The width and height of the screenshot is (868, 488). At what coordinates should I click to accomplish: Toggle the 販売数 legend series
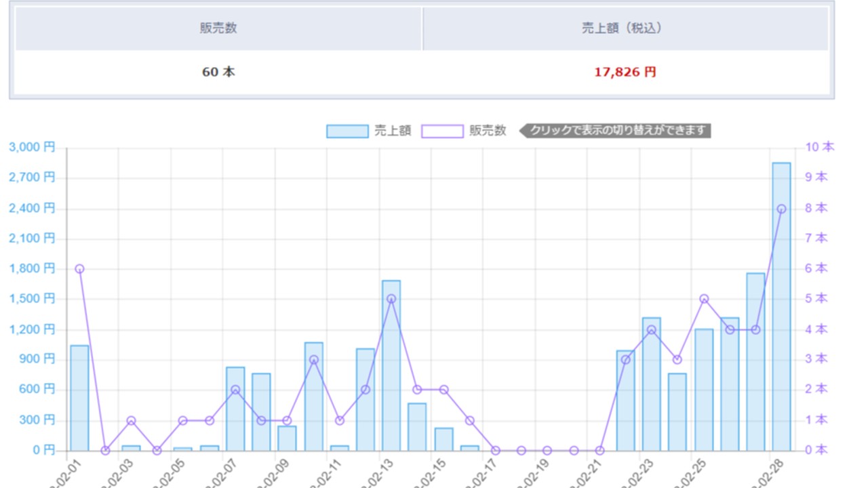pos(464,131)
